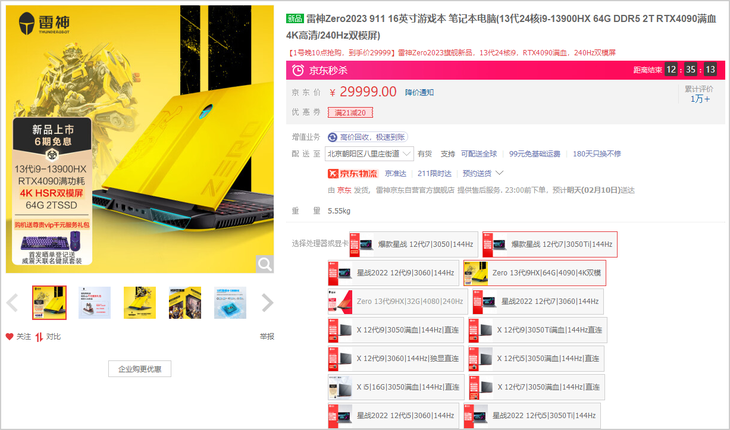
Task: Click the 企业购更优惠 button
Action: click(140, 369)
